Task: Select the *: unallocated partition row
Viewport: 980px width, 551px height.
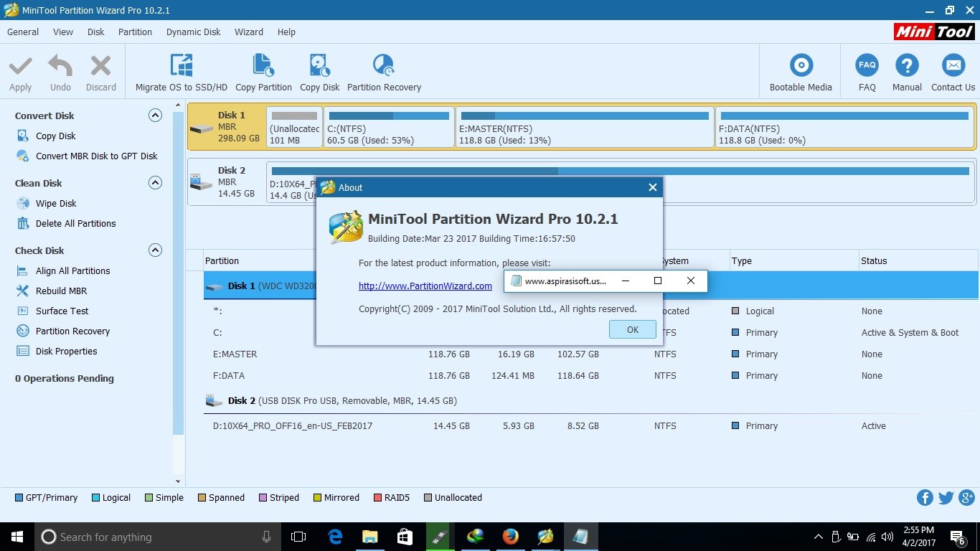Action: point(590,311)
